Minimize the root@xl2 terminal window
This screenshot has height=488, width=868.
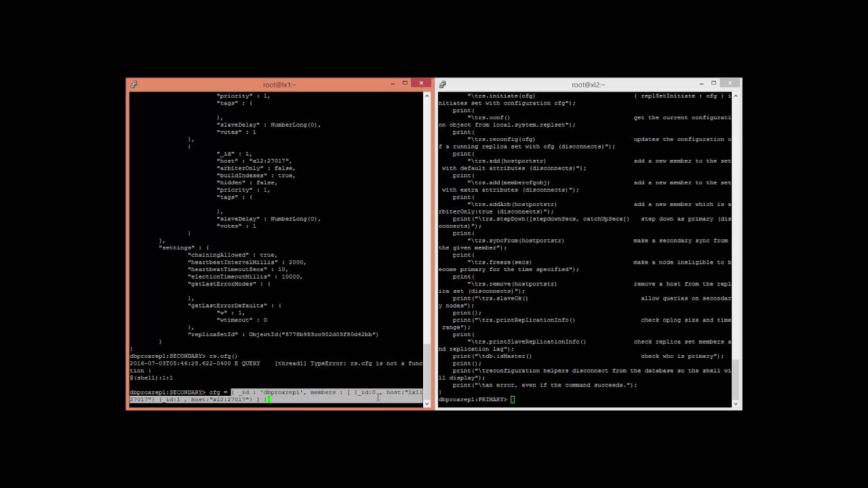(x=701, y=83)
